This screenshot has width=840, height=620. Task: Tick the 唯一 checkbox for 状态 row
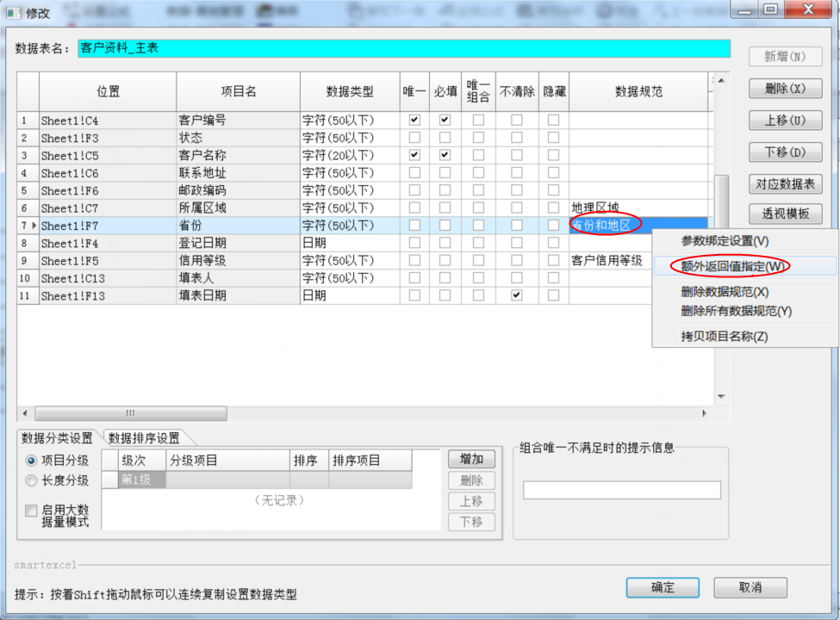tap(414, 138)
